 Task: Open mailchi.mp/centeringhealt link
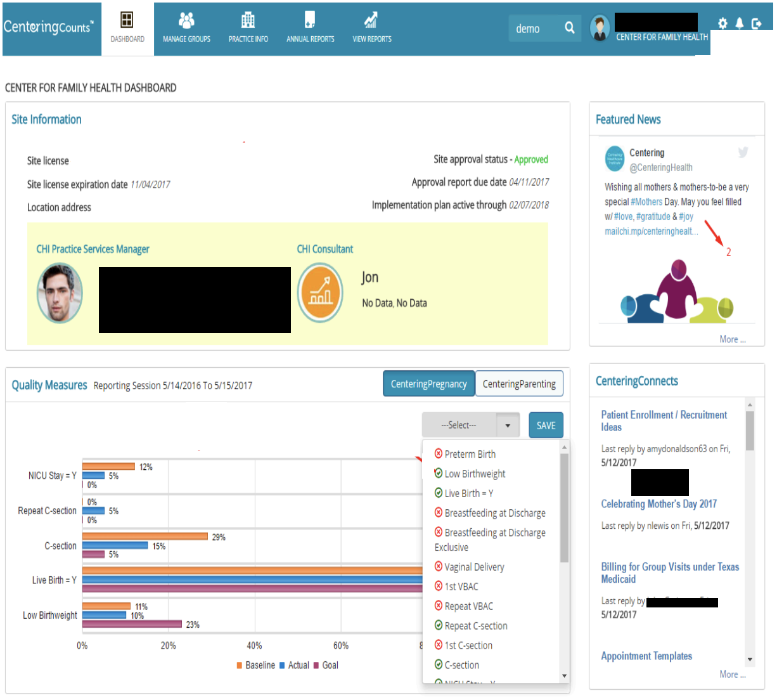click(x=652, y=231)
